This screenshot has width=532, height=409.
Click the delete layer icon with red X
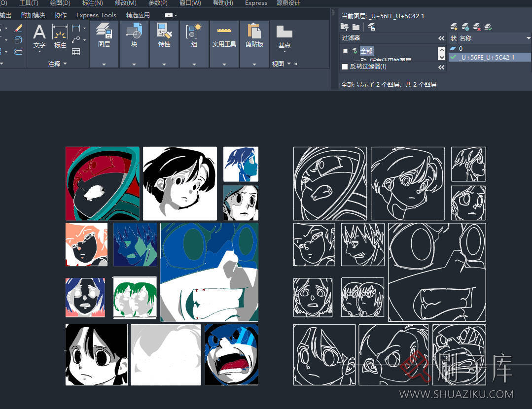tap(477, 27)
